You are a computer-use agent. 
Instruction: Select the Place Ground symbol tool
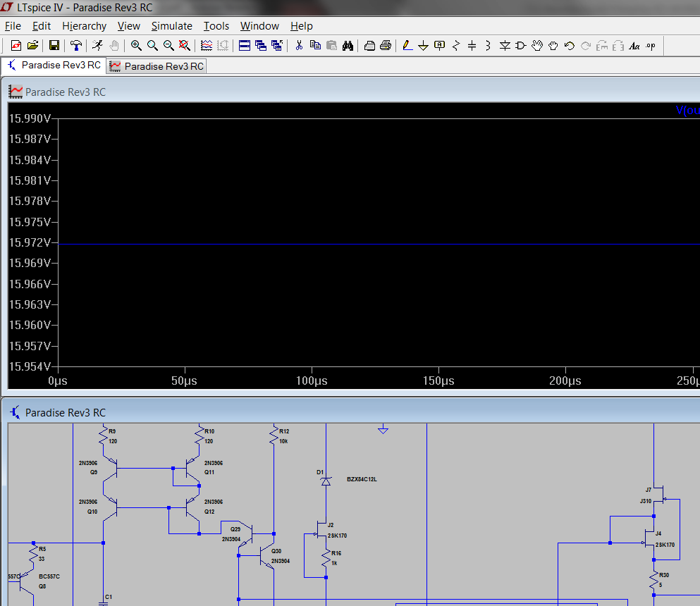(x=423, y=46)
